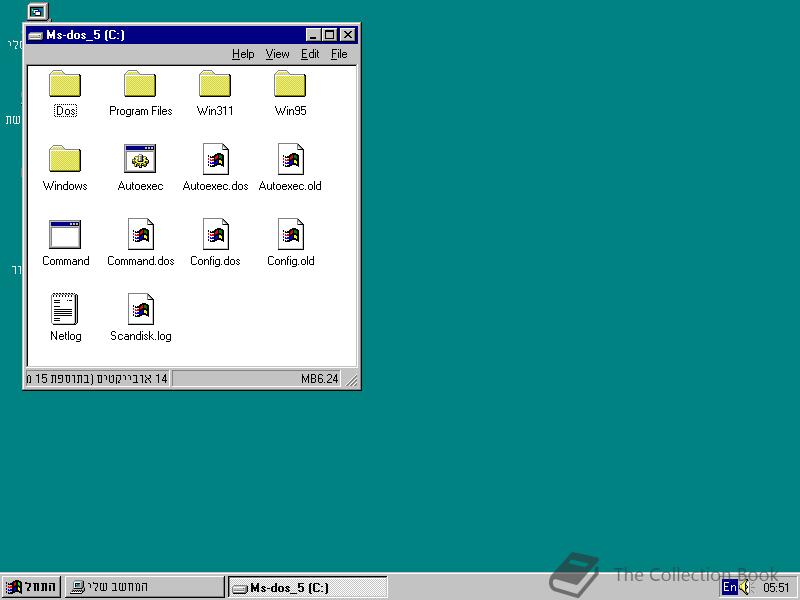Select the Netlog text file icon

tap(64, 309)
